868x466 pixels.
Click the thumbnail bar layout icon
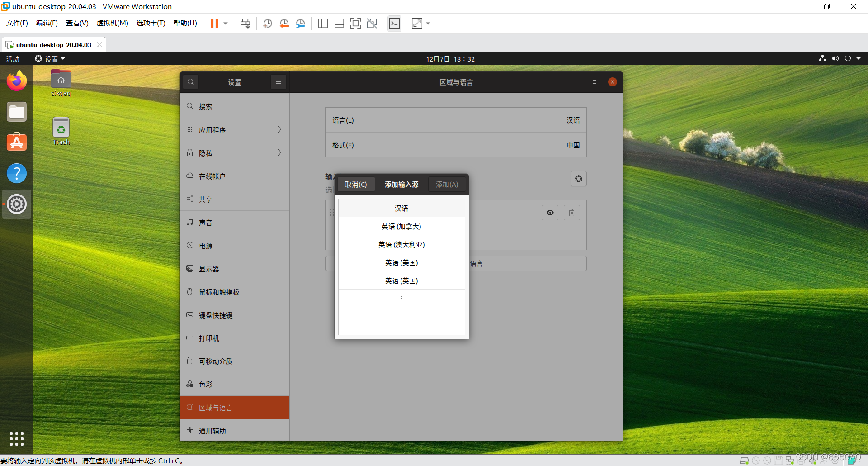pyautogui.click(x=339, y=23)
